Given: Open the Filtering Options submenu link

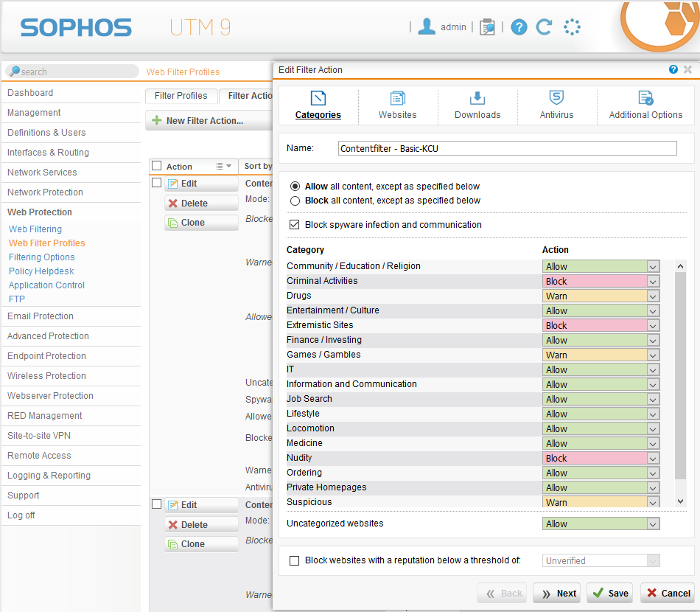Looking at the screenshot, I should pos(41,257).
